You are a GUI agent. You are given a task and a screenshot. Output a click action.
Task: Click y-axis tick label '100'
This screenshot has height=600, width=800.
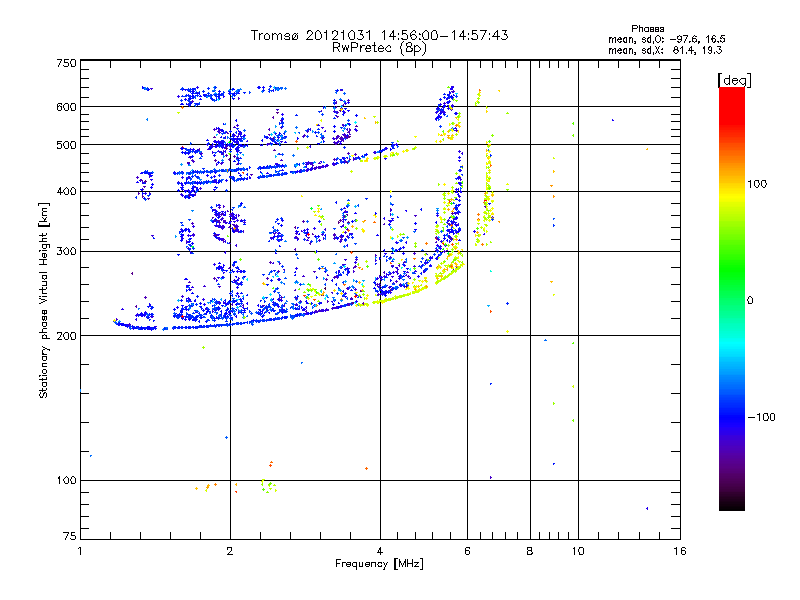coord(66,480)
